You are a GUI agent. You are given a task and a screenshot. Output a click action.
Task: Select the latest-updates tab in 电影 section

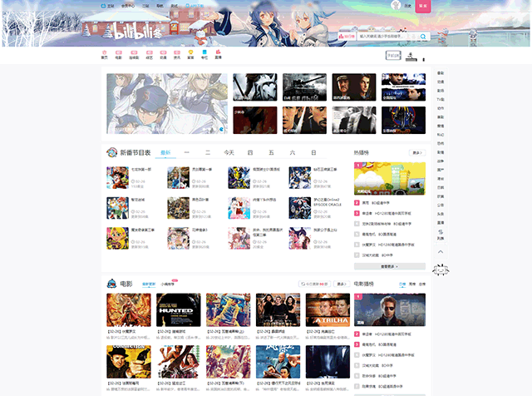pyautogui.click(x=149, y=284)
